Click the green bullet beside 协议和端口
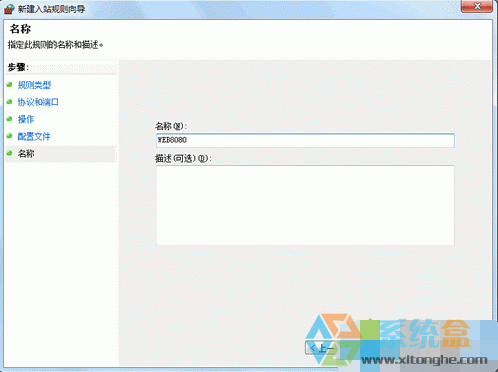The width and height of the screenshot is (498, 372). 9,101
